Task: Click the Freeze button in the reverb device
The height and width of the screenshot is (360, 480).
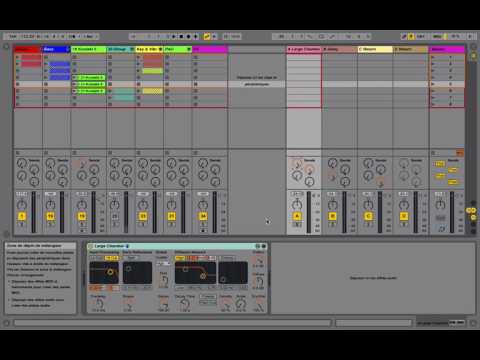Action: pyautogui.click(x=208, y=296)
